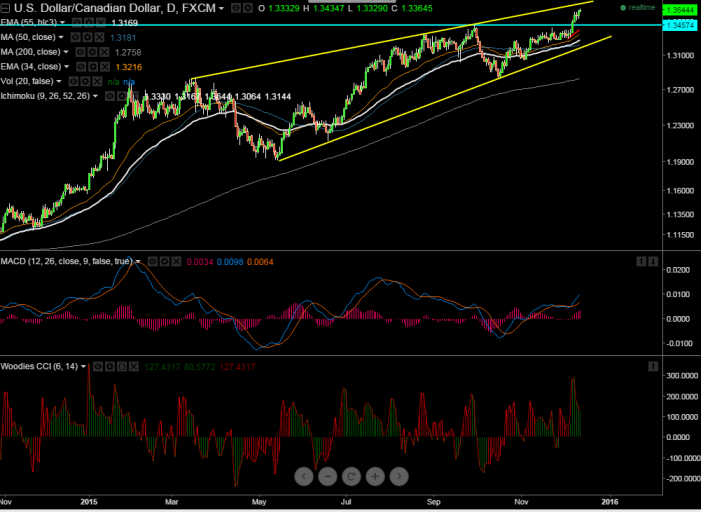Screen dimensions: 701x512
Task: Hide the EMA (34, close) indicator with eye icon
Action: click(81, 67)
